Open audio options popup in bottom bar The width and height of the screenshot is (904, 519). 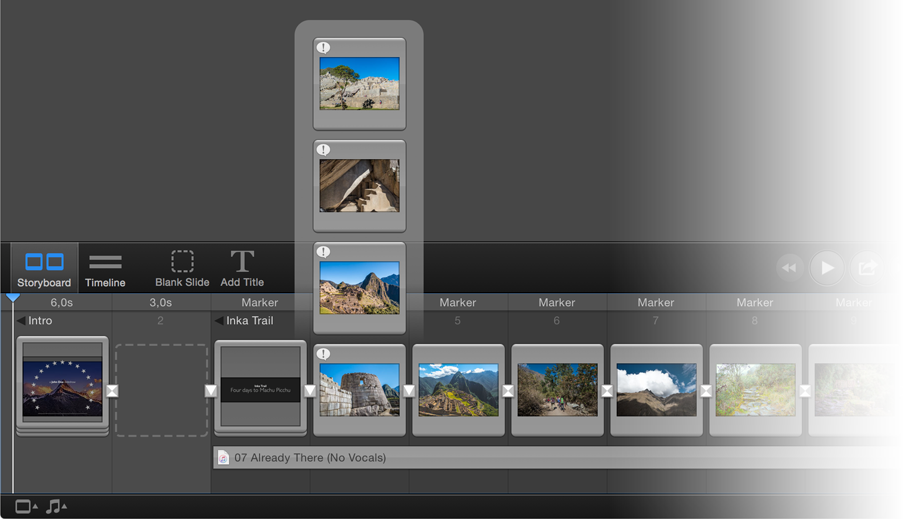[56, 507]
